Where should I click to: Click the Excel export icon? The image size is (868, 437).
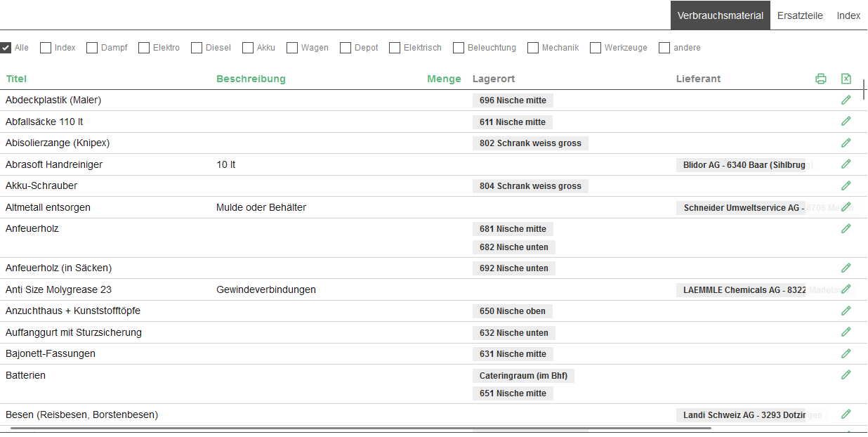[846, 79]
